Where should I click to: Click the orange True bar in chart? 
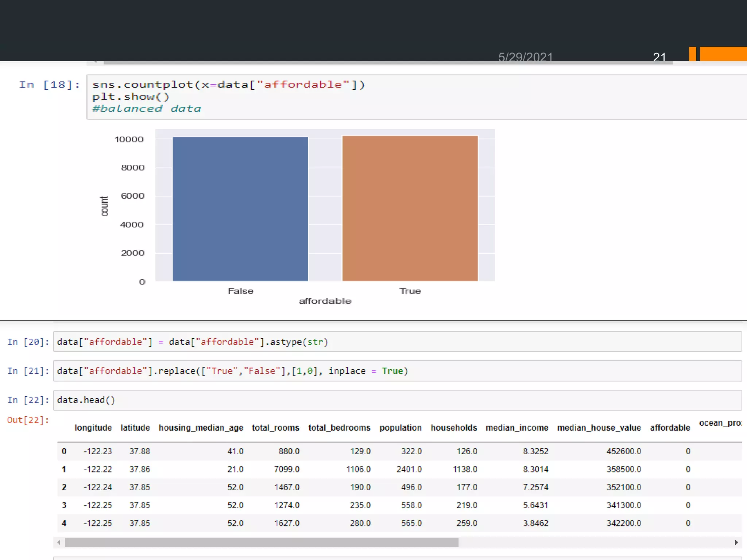(410, 209)
